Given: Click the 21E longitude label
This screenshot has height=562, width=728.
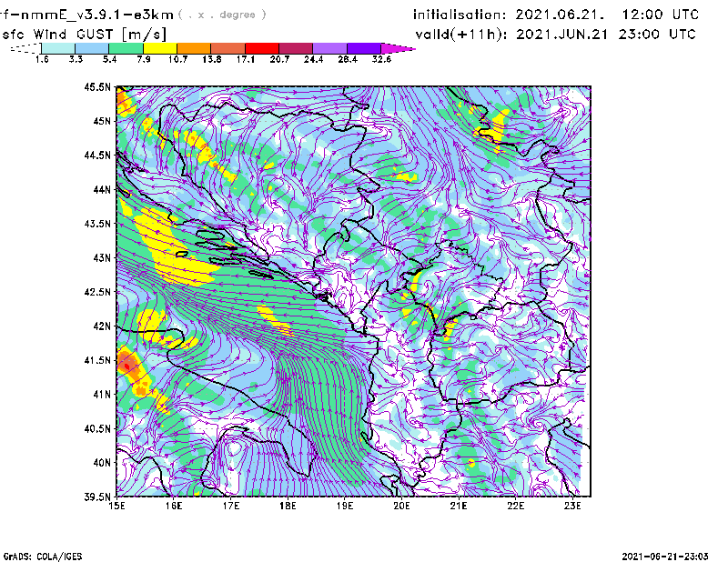Looking at the screenshot, I should click(459, 506).
